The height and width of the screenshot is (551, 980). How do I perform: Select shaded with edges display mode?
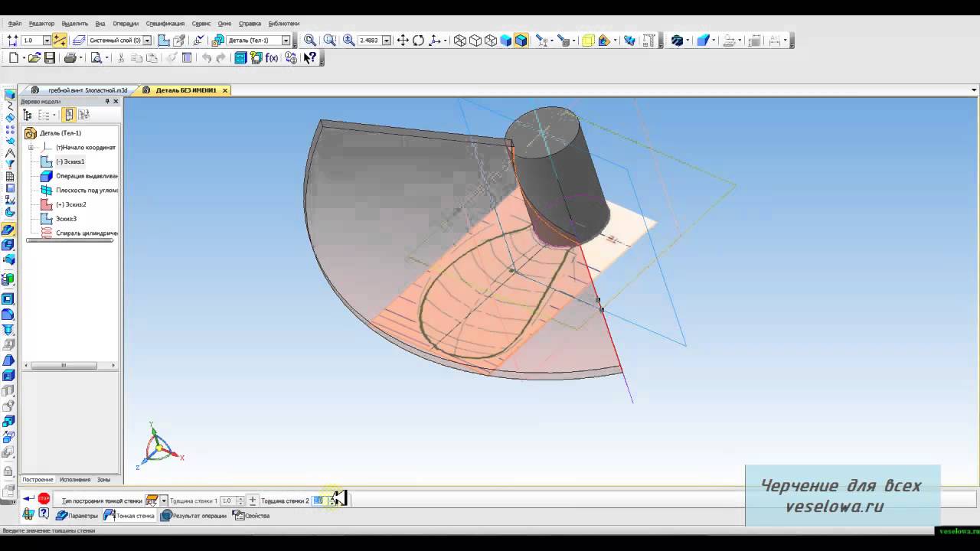coord(521,41)
